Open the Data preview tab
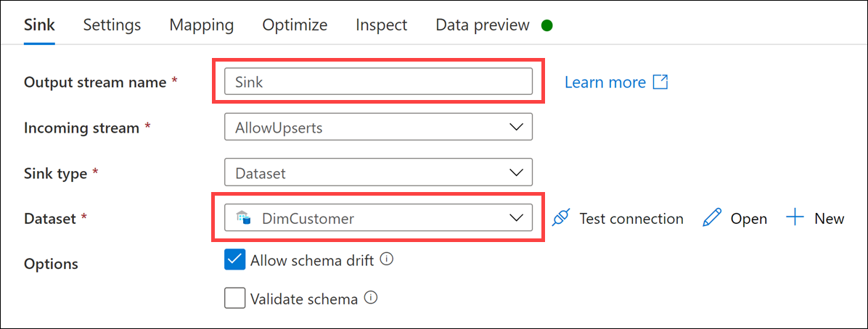Image resolution: width=868 pixels, height=329 pixels. coord(483,25)
